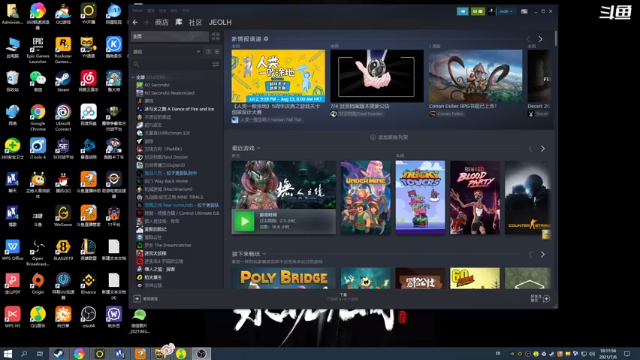Advance play-next shelf right arrow
The height and width of the screenshot is (360, 640).
coord(542,255)
